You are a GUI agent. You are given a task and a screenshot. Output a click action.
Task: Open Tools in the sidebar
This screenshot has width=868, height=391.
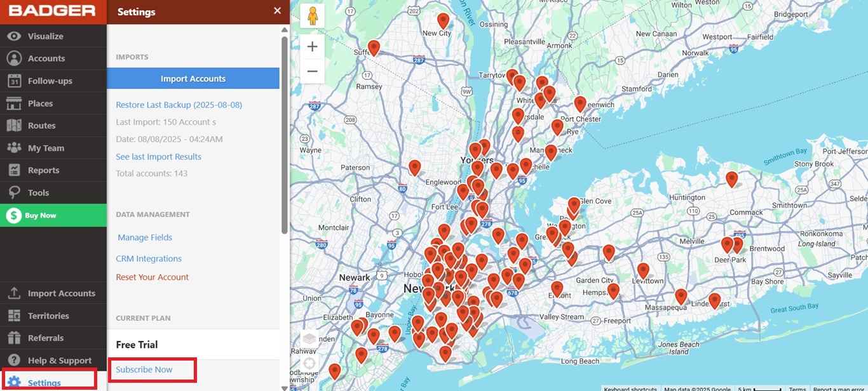53,192
